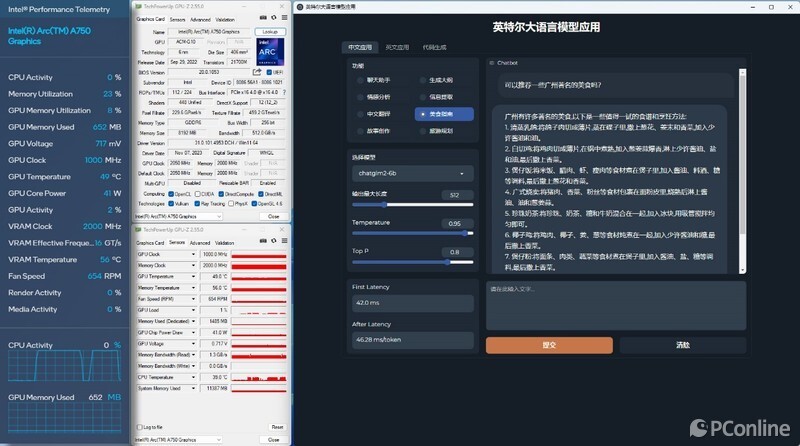Select the 故事创作 radio option
The width and height of the screenshot is (800, 446).
coord(360,131)
